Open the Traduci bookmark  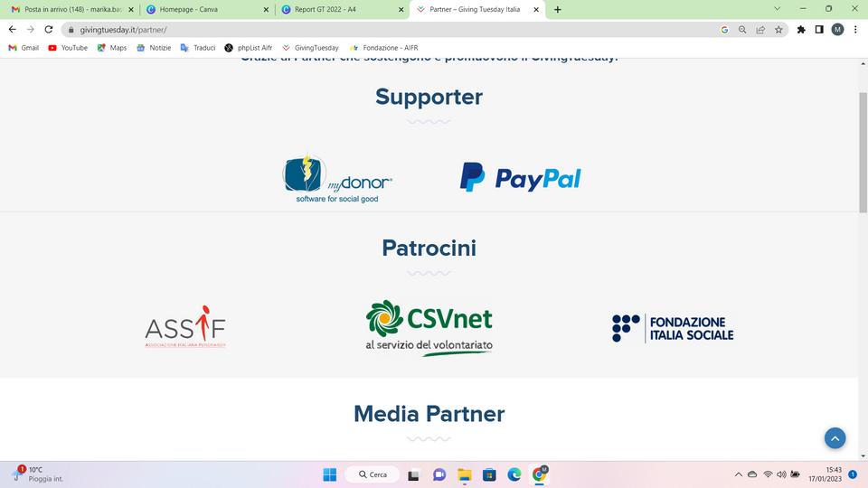coord(198,48)
